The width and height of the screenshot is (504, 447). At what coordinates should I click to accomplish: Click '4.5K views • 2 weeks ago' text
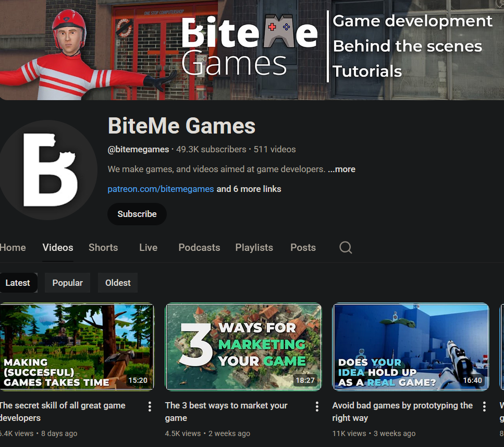tap(207, 433)
